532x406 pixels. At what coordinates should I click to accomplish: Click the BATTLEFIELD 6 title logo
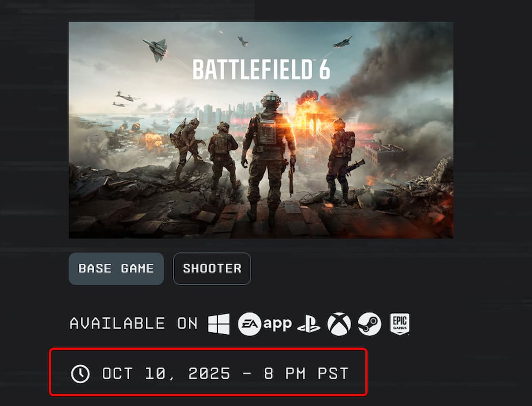(261, 70)
